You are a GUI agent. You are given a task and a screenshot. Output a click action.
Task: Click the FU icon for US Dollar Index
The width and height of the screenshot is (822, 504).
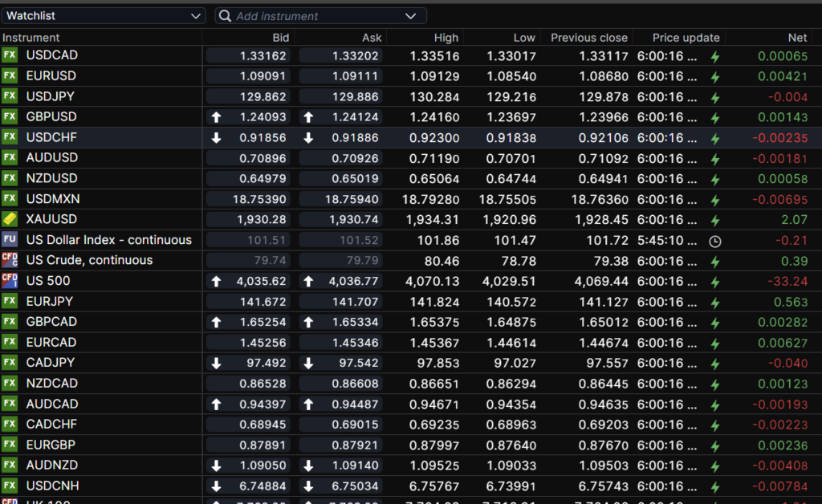click(10, 240)
